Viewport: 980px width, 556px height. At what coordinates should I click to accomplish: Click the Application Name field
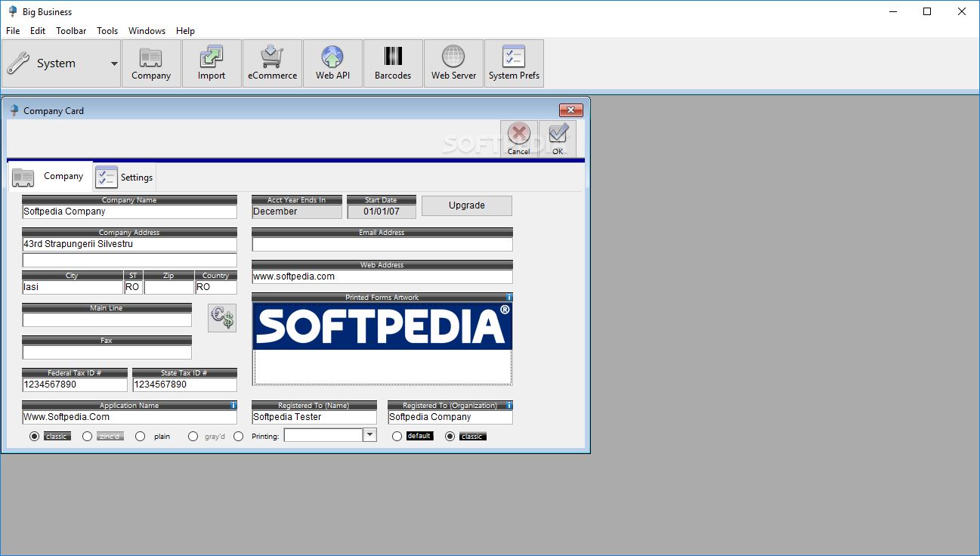[x=129, y=417]
